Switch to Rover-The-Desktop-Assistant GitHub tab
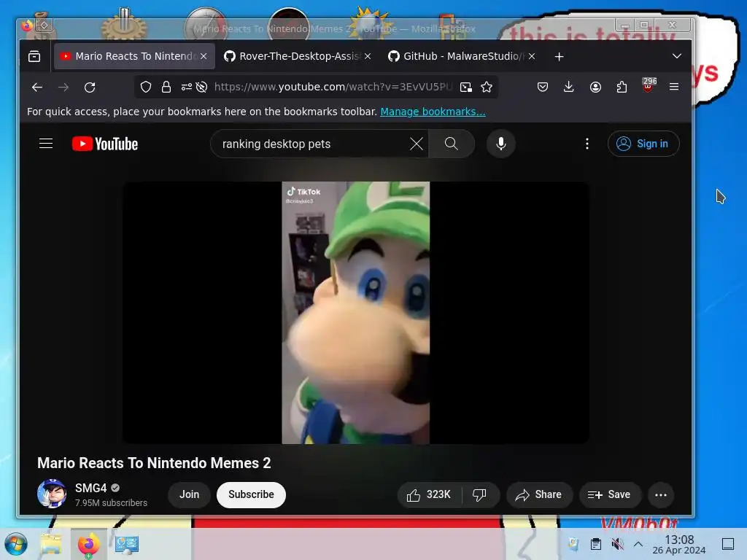 pos(298,56)
